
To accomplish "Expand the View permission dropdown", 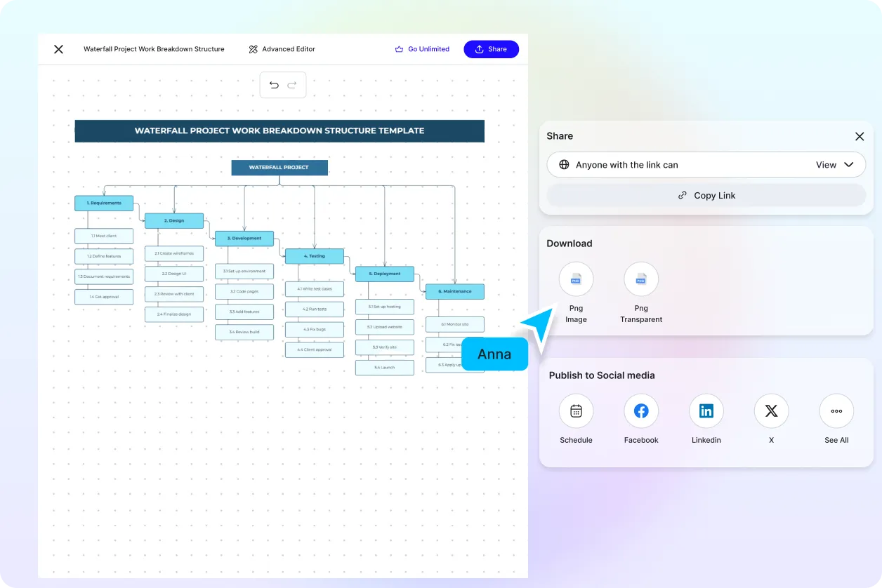I will point(834,165).
